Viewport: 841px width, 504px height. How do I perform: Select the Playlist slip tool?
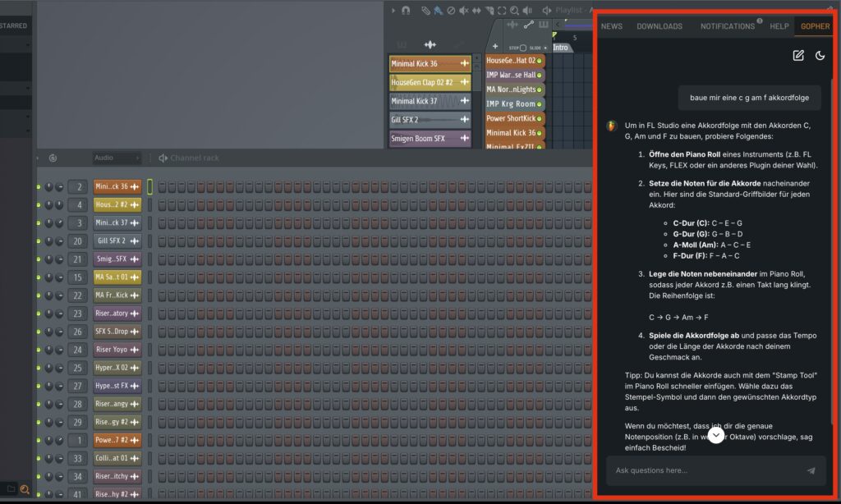(476, 10)
